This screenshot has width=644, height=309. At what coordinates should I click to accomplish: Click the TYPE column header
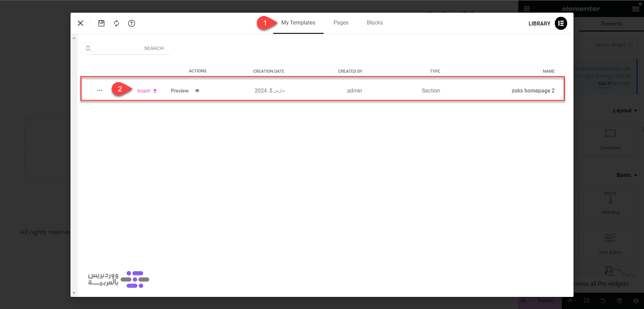coord(435,71)
